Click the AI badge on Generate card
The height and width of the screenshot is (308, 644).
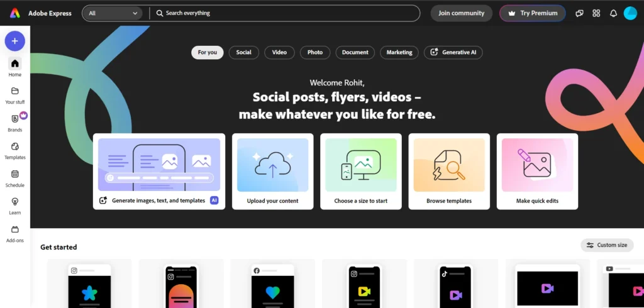click(x=214, y=201)
